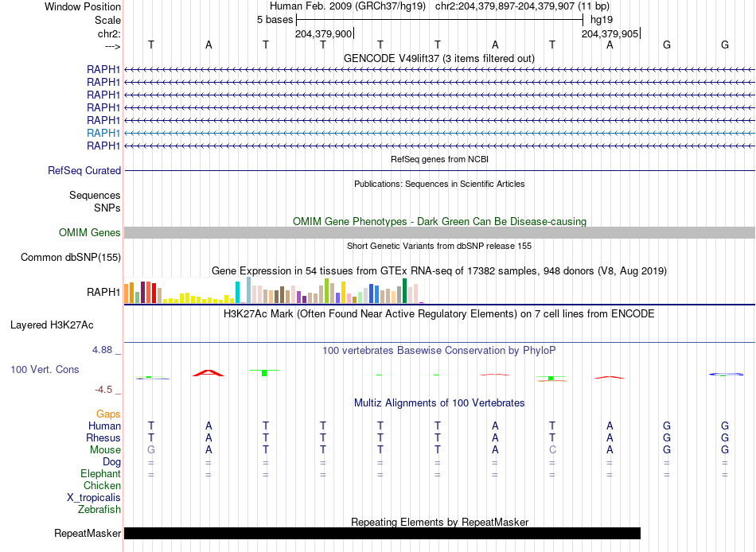Viewport: 756px width, 552px height.
Task: Click the Sequences track label
Action: (x=95, y=195)
